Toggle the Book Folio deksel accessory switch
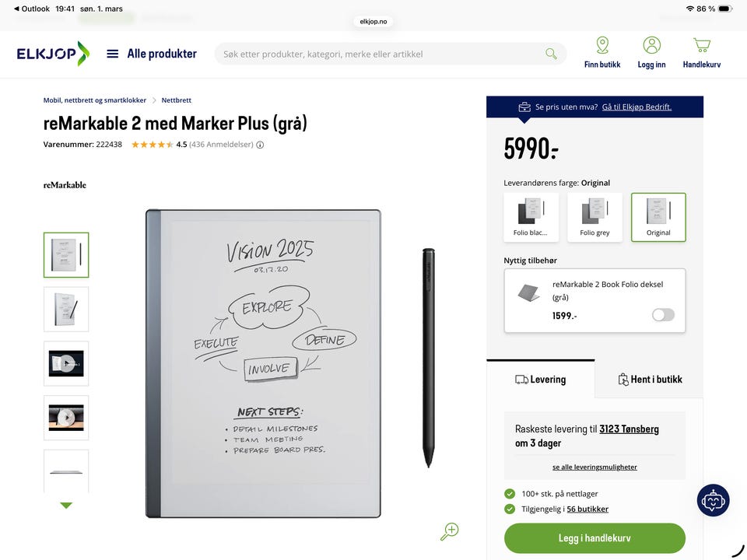Image resolution: width=747 pixels, height=560 pixels. tap(663, 315)
